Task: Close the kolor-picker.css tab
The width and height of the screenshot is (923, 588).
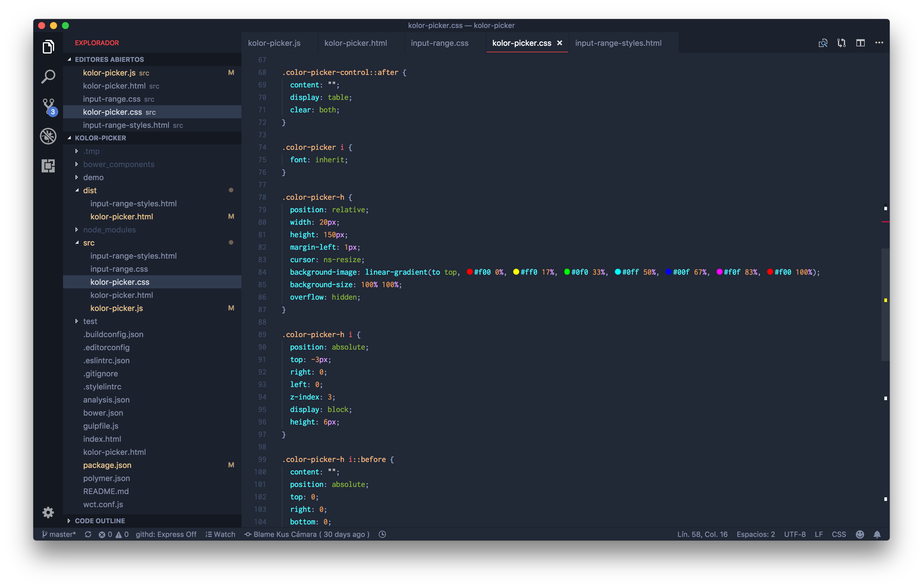Action: [x=560, y=43]
